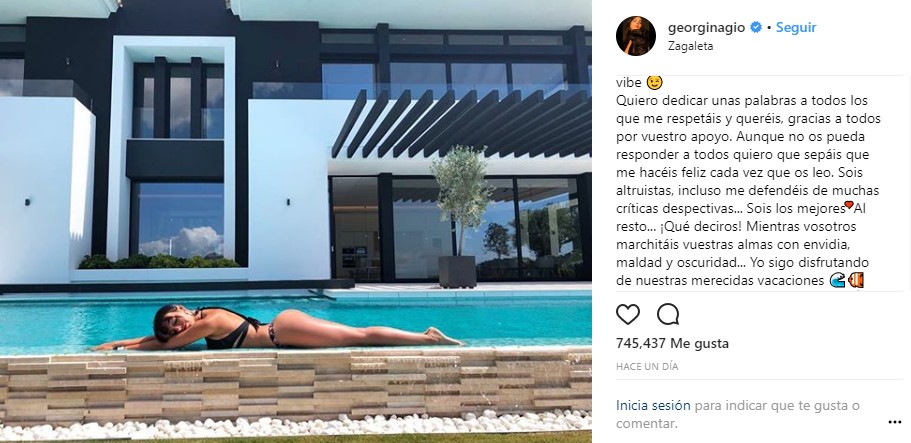Click the potted olive tree in the photo
This screenshot has height=443, width=911.
460,217
